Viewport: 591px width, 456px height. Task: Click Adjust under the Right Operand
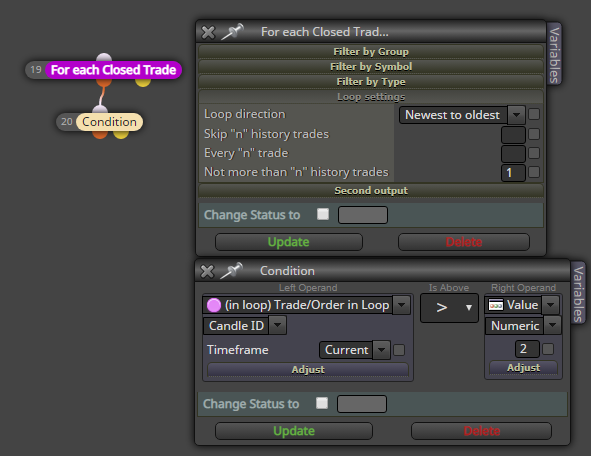point(523,368)
